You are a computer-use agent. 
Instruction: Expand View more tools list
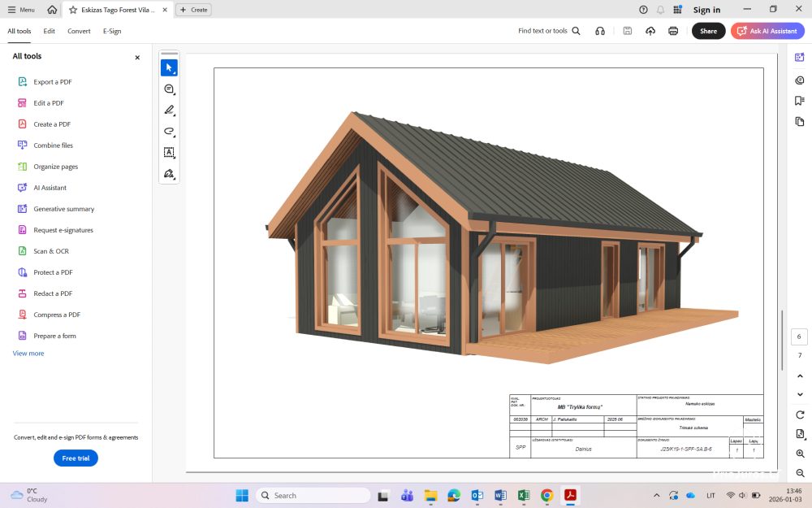point(28,354)
